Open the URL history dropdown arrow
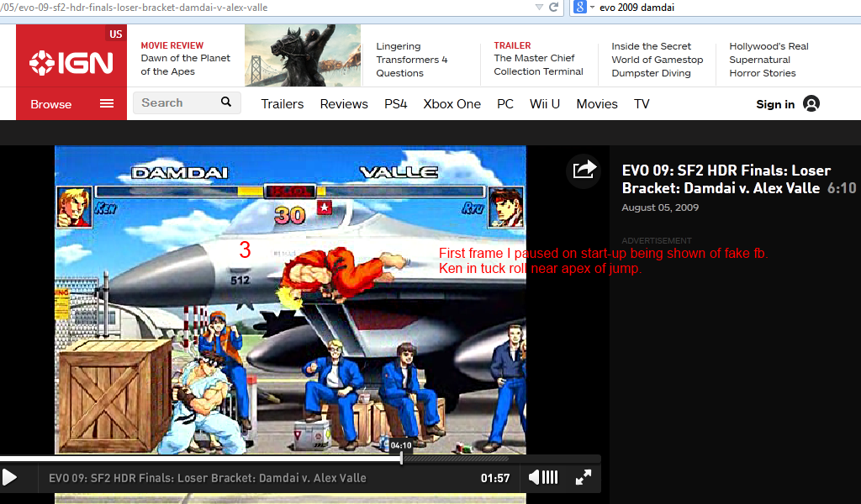Image resolution: width=861 pixels, height=504 pixels. click(539, 7)
